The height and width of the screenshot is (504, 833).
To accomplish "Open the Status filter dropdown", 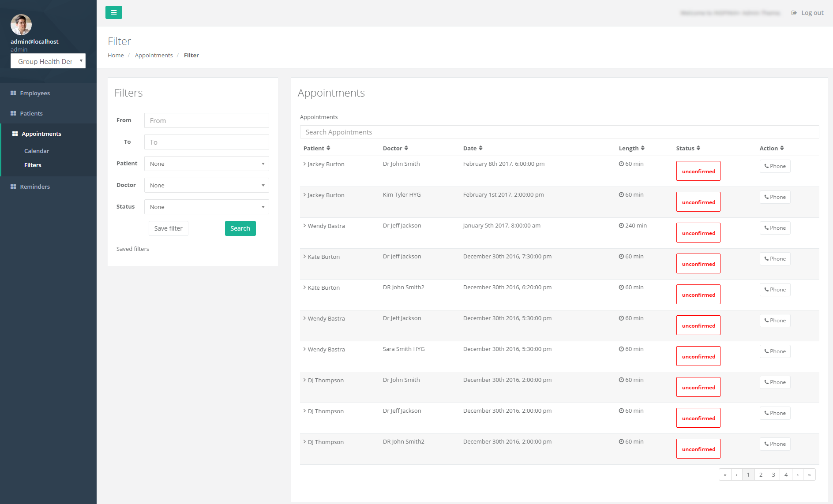I will [x=206, y=207].
